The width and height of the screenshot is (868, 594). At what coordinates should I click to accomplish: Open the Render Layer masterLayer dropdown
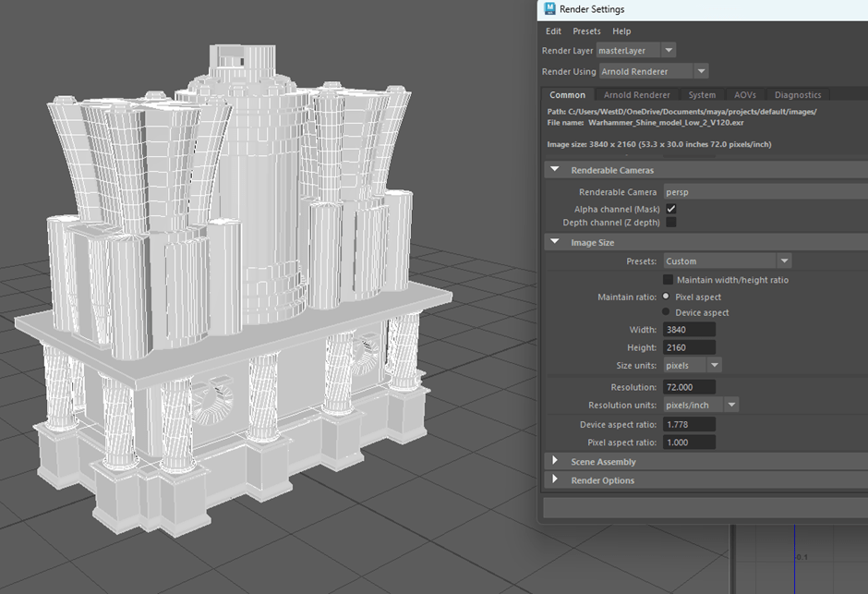coord(636,51)
